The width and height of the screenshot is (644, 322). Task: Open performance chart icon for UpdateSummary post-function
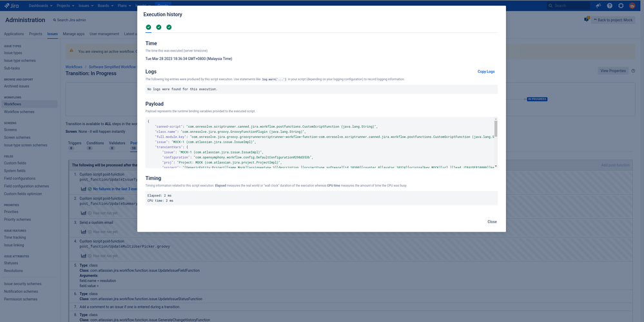tap(83, 213)
